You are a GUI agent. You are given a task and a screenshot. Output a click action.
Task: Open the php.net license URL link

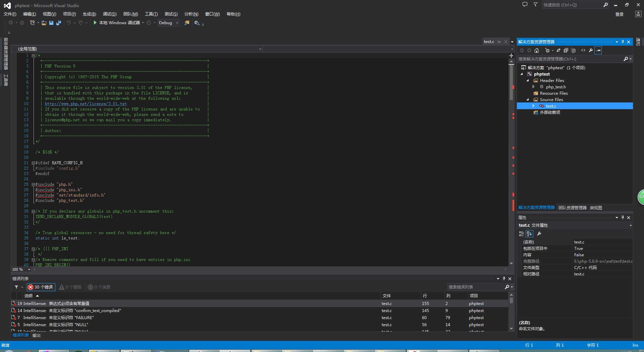point(86,104)
